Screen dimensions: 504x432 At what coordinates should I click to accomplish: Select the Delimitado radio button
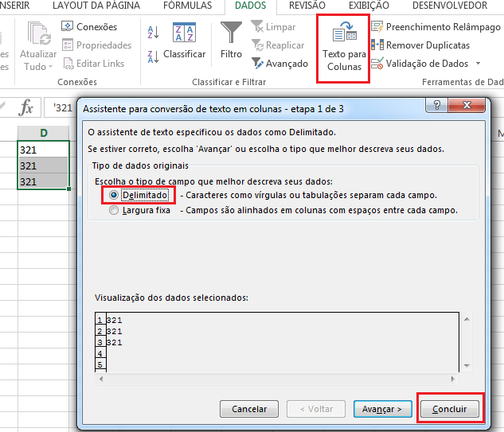point(114,194)
